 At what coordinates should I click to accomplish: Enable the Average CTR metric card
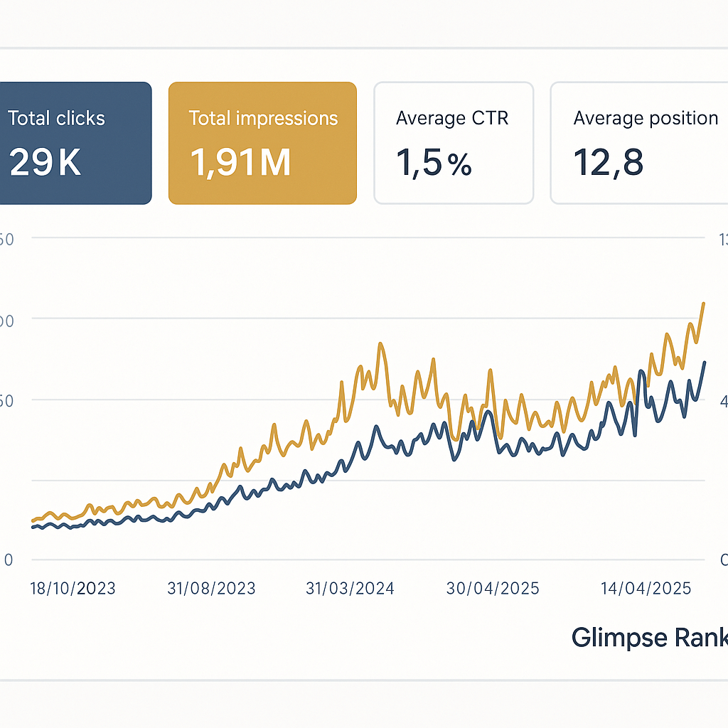click(x=453, y=142)
